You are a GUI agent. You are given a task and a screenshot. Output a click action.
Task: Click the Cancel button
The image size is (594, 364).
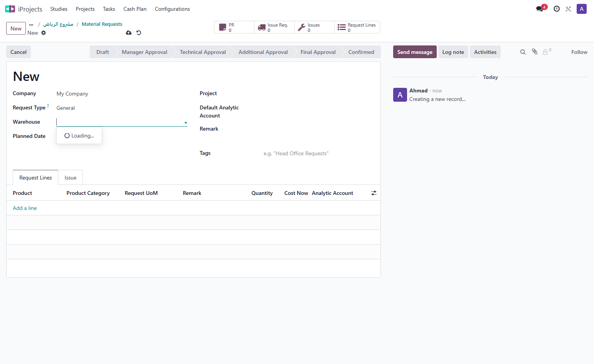tap(19, 52)
